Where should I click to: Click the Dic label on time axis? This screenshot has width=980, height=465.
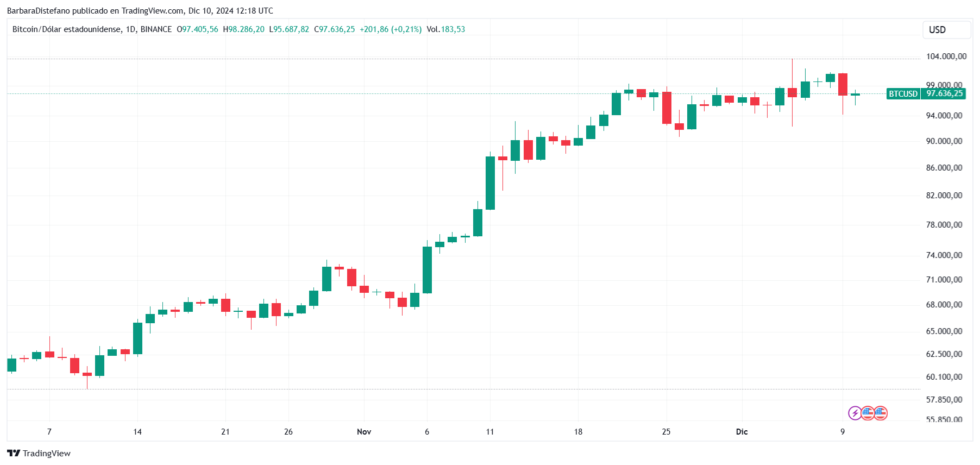tap(742, 432)
